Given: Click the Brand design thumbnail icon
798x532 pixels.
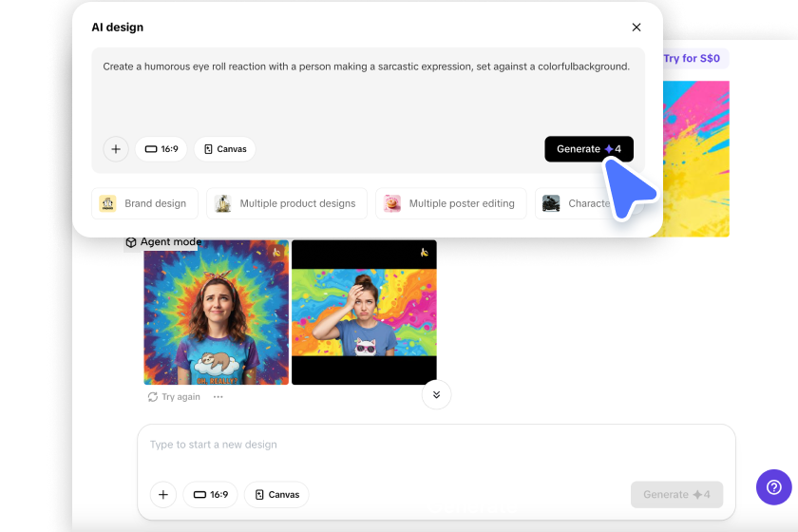Looking at the screenshot, I should [x=107, y=203].
